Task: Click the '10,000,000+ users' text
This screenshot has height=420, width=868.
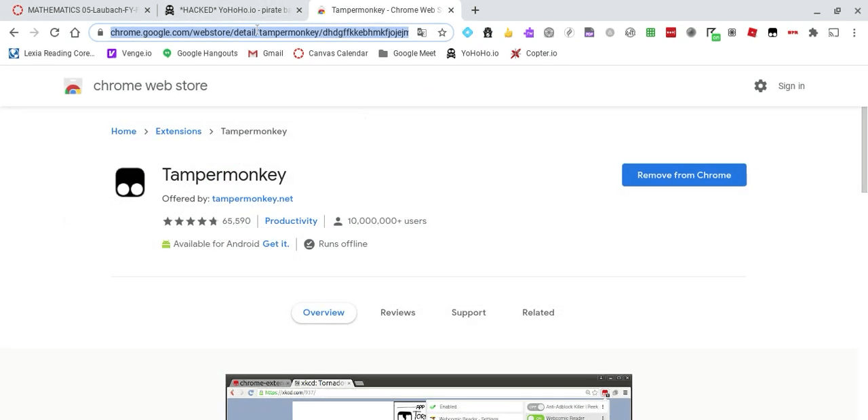Action: [387, 221]
